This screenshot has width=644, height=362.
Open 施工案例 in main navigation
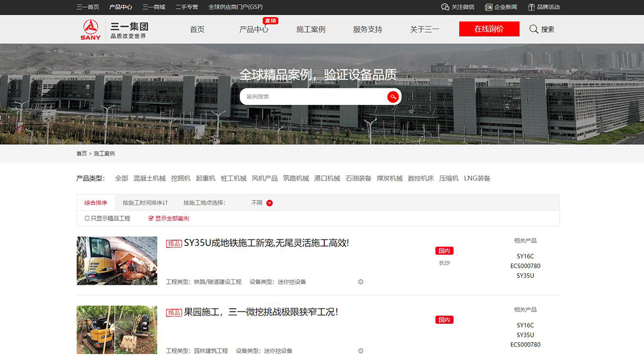pyautogui.click(x=310, y=30)
